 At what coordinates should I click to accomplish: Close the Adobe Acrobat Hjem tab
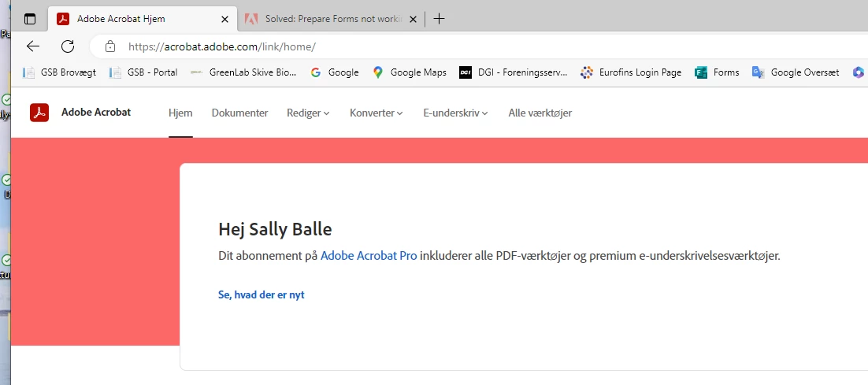click(224, 19)
